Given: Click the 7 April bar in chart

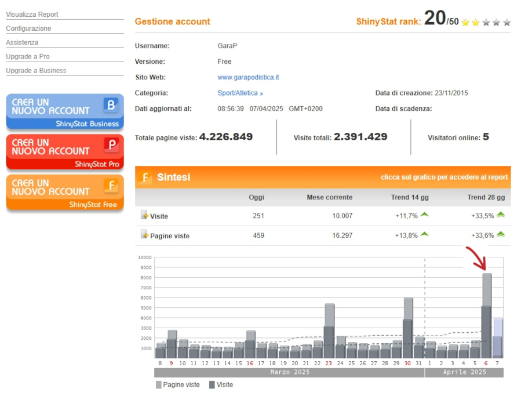Looking at the screenshot, I should click(x=497, y=338).
